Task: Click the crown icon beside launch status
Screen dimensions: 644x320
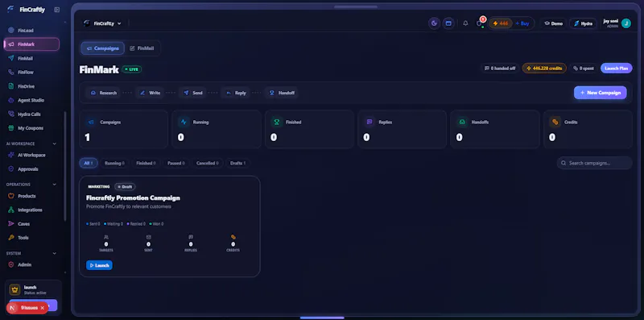Action: click(14, 289)
